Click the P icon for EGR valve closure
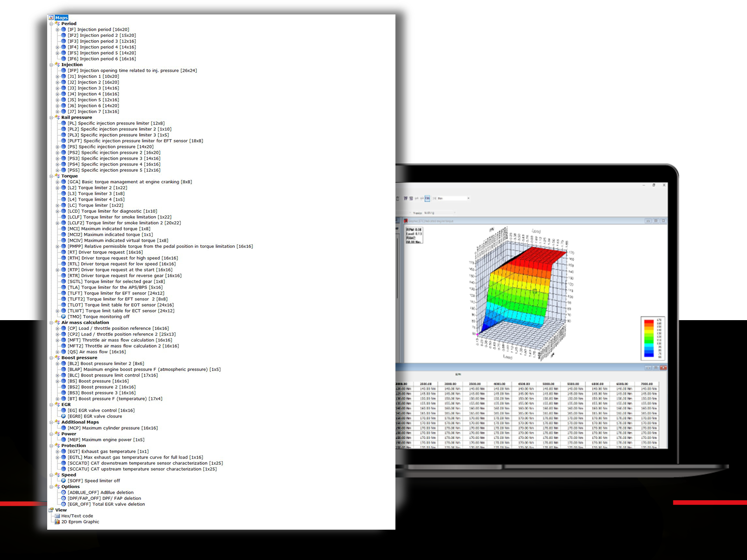The width and height of the screenshot is (747, 560). 63,416
